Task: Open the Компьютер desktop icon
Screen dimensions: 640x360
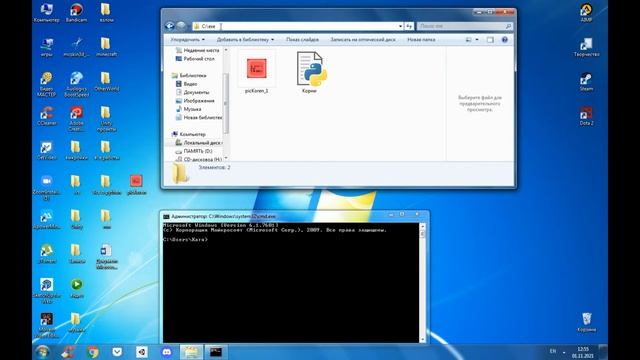Action: pyautogui.click(x=47, y=13)
